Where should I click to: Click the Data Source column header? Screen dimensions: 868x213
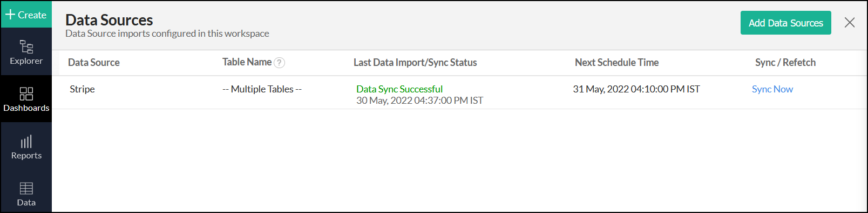(x=94, y=63)
